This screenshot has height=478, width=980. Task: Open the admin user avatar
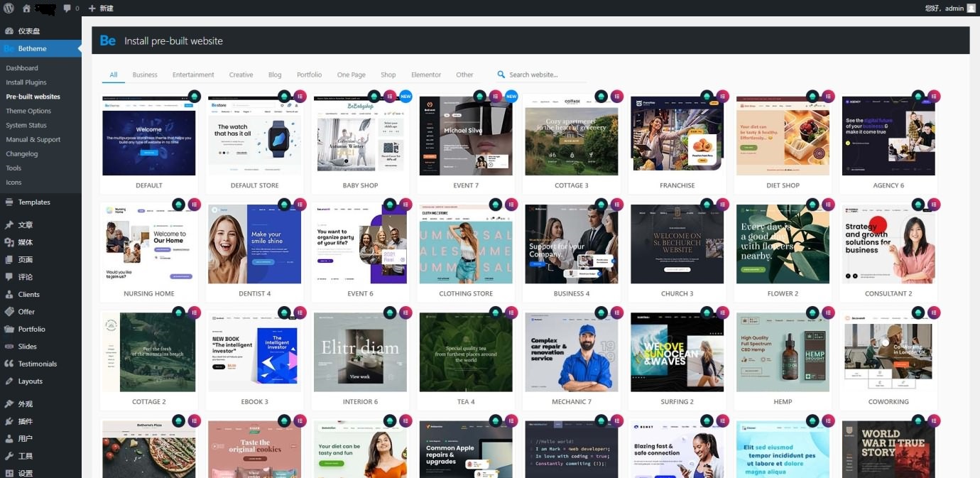point(971,8)
